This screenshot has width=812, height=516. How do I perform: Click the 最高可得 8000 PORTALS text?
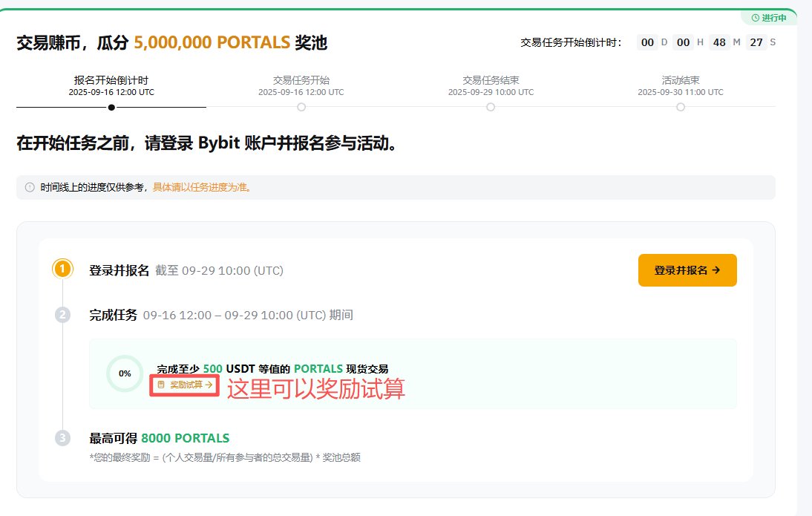click(x=160, y=438)
